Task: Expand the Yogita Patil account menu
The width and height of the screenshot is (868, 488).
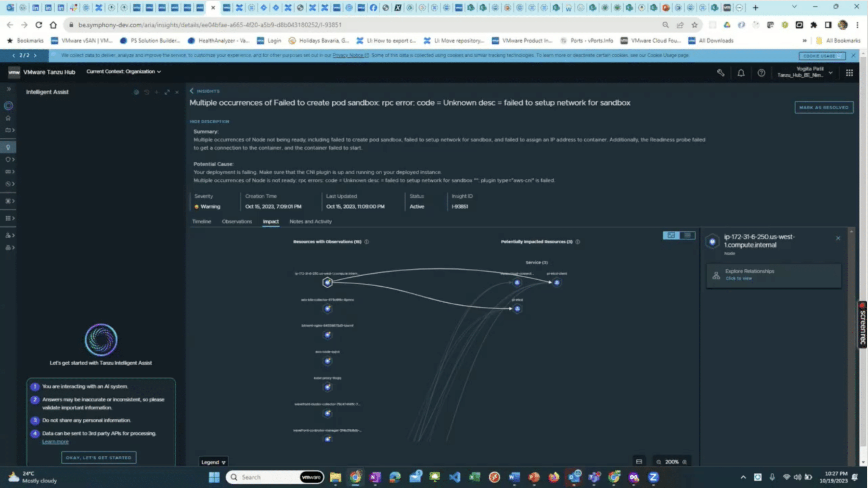Action: [x=830, y=73]
